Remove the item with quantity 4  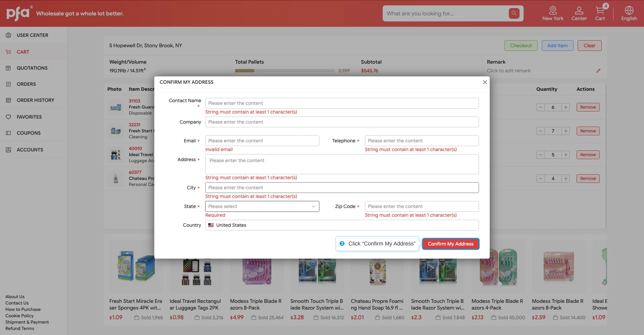click(x=588, y=179)
